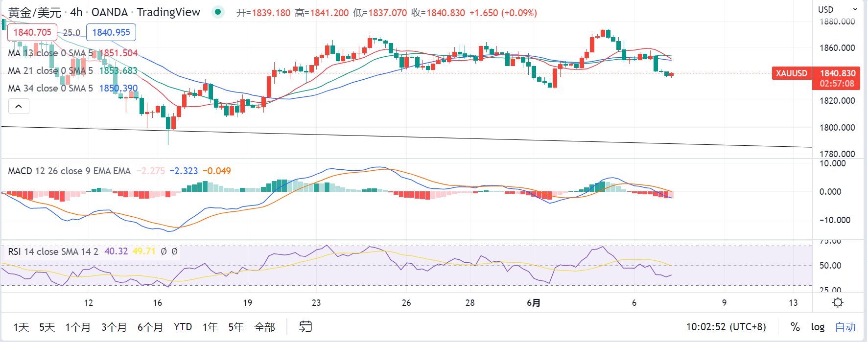Click the 6月 date label on time axis
This screenshot has height=342, width=868.
pyautogui.click(x=534, y=303)
